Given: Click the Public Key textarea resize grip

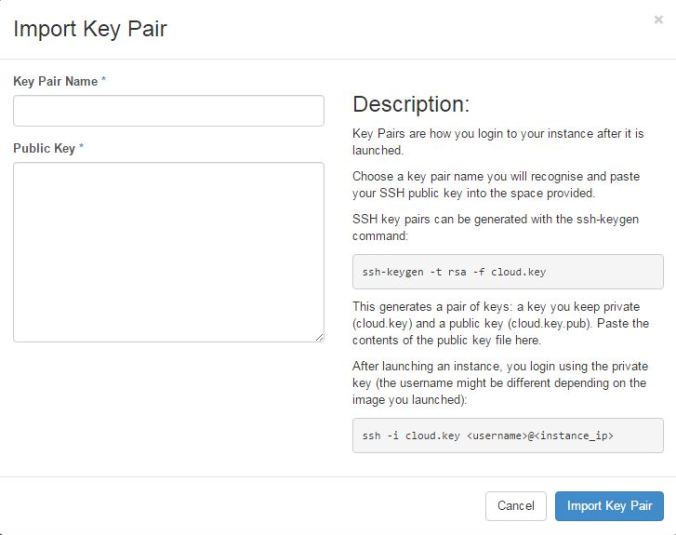Looking at the screenshot, I should click(319, 338).
